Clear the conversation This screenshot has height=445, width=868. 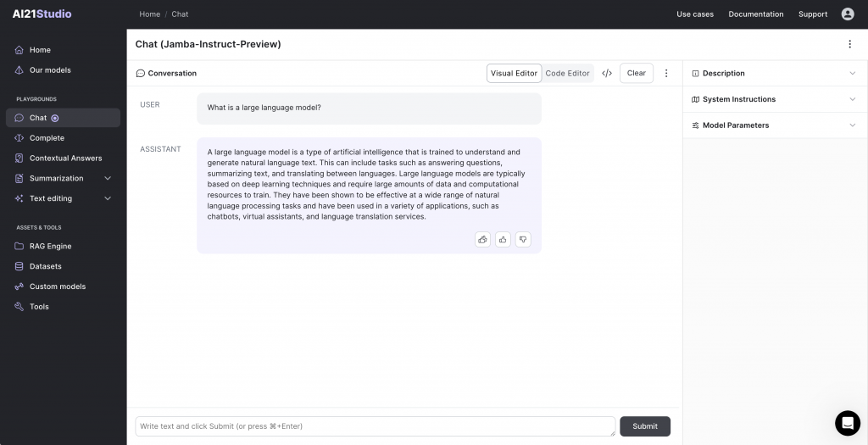tap(637, 74)
